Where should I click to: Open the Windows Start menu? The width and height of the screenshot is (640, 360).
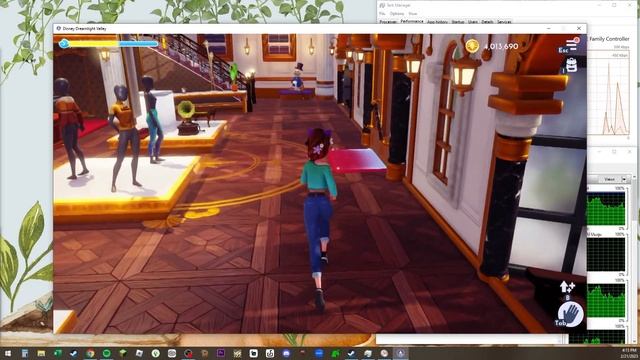coord(8,353)
